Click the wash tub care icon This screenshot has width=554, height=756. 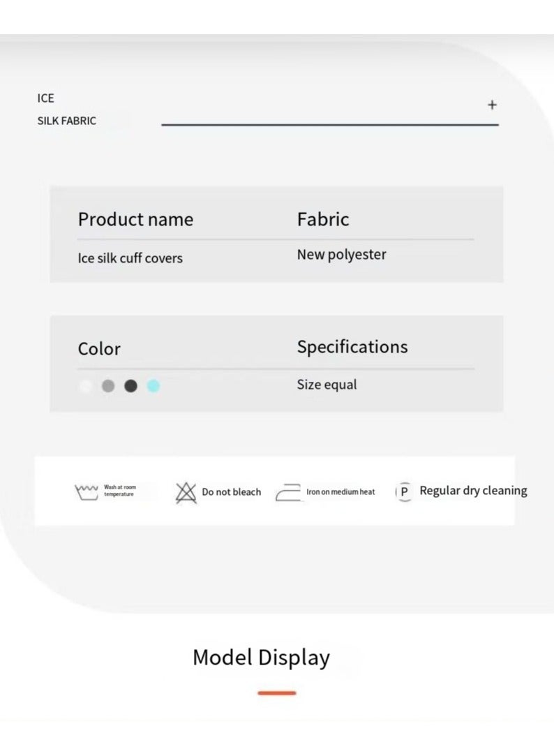pyautogui.click(x=87, y=492)
